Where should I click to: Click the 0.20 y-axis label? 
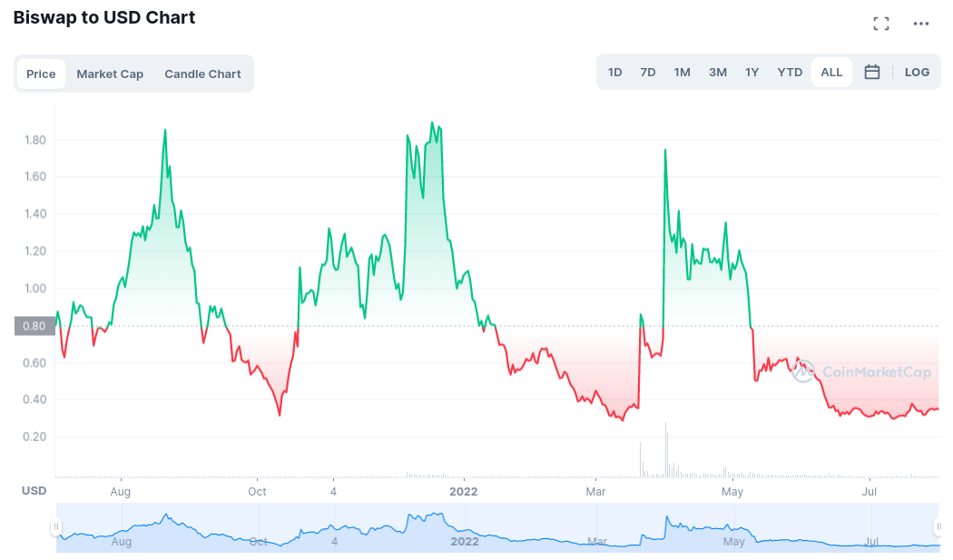click(x=35, y=437)
